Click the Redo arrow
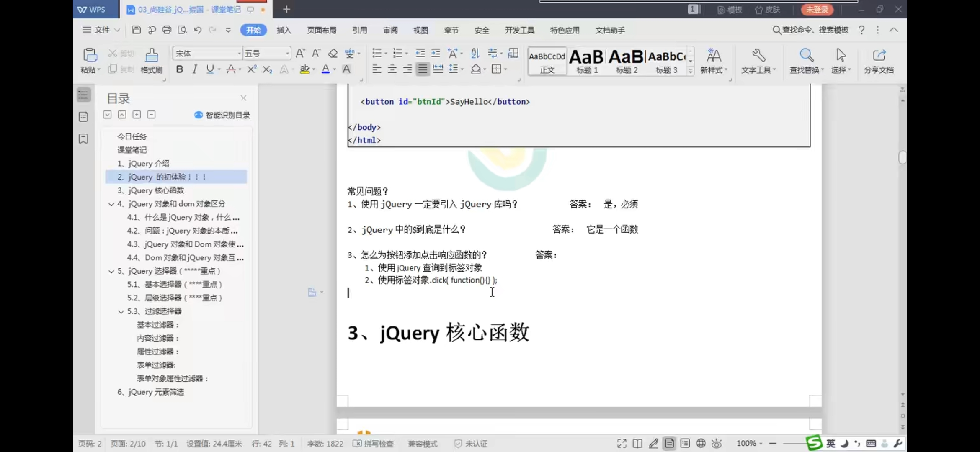The image size is (980, 452). pos(213,30)
